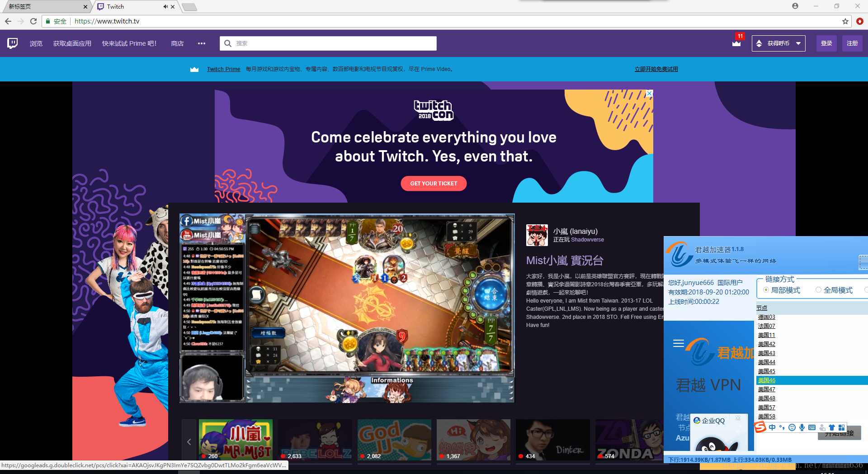
Task: Click GET YOUR TICKET button
Action: (x=434, y=184)
